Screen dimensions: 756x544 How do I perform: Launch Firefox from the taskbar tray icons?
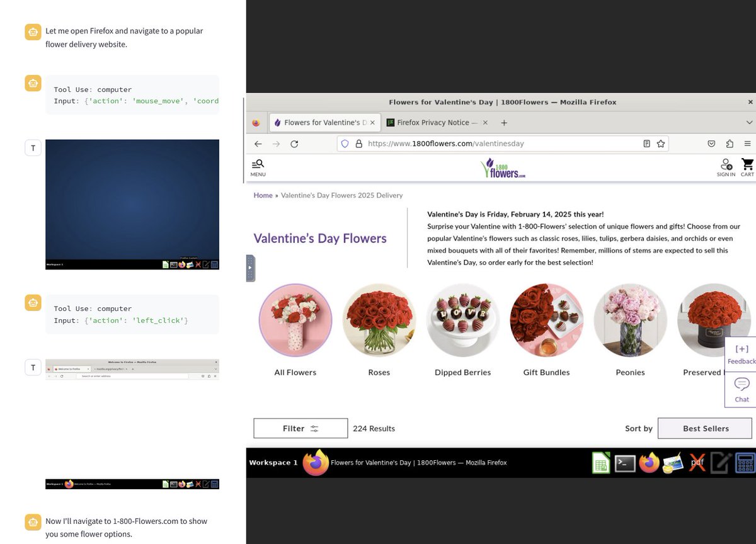(x=649, y=463)
